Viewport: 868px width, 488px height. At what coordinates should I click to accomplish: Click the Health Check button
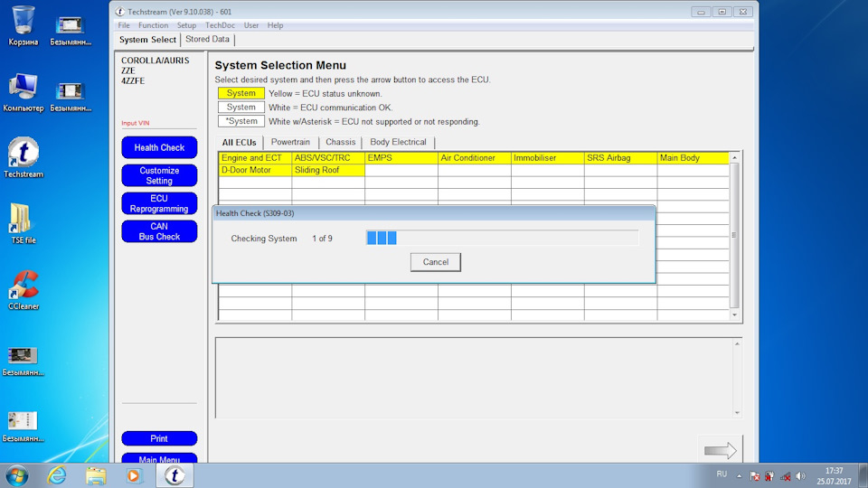click(x=159, y=147)
